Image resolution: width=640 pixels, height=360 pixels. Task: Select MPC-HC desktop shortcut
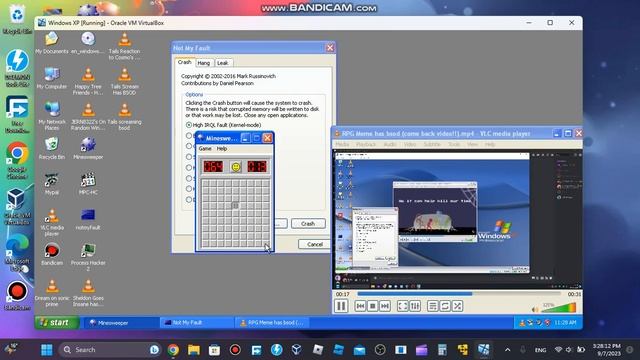(88, 184)
